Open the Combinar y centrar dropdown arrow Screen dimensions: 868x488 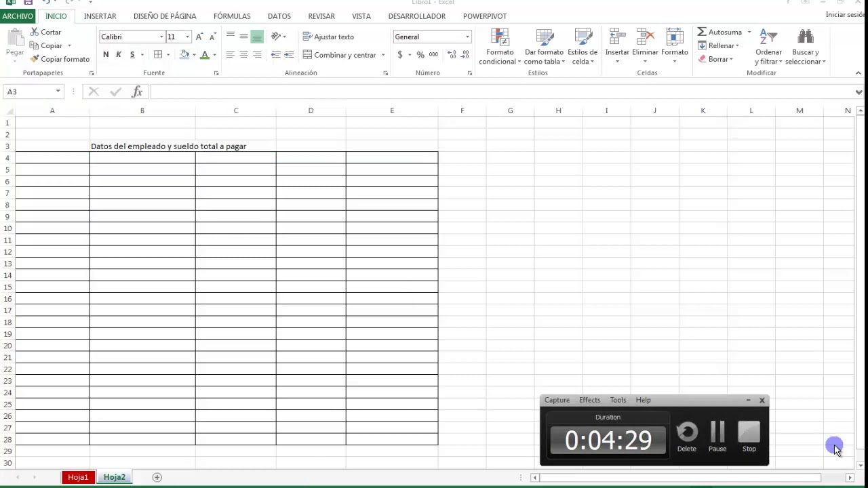tap(383, 55)
